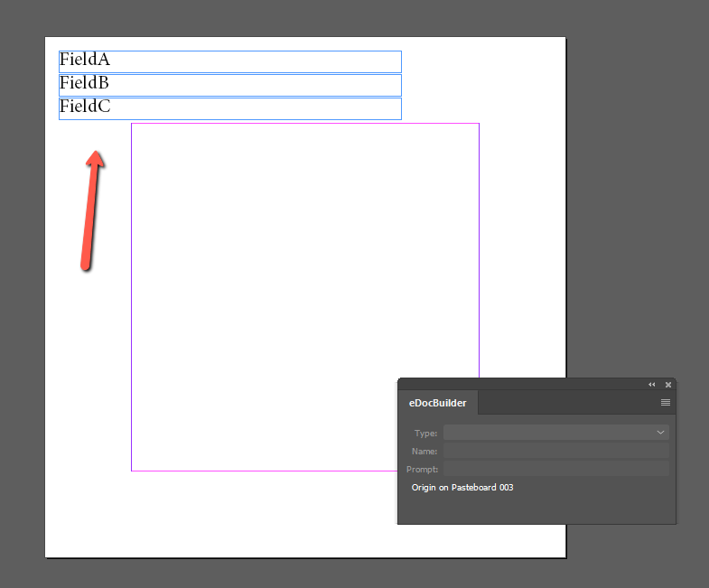Select the FieldA text frame
The image size is (709, 588).
point(230,62)
